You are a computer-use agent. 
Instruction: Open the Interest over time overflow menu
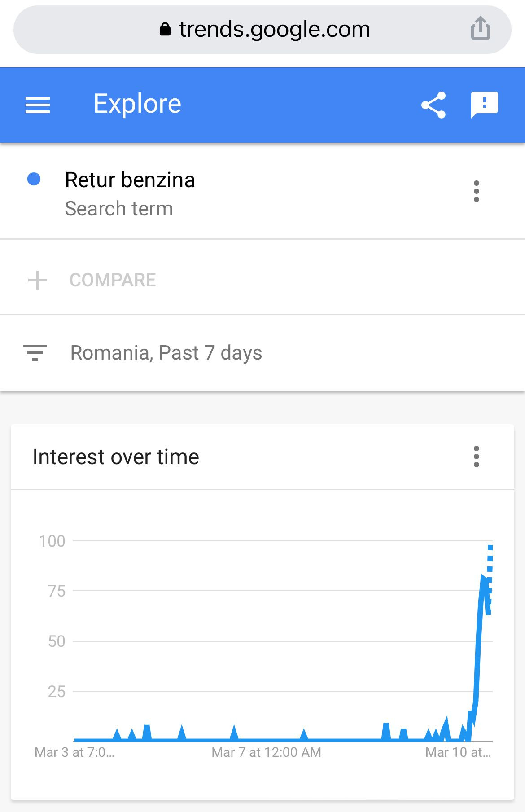pos(476,456)
